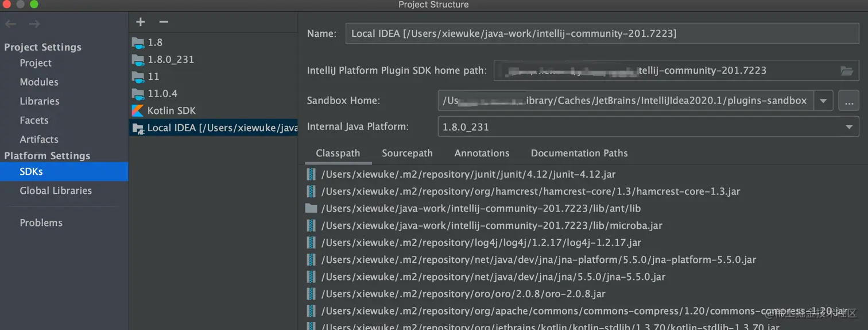Open Facets settings page
The image size is (868, 330).
coord(34,120)
